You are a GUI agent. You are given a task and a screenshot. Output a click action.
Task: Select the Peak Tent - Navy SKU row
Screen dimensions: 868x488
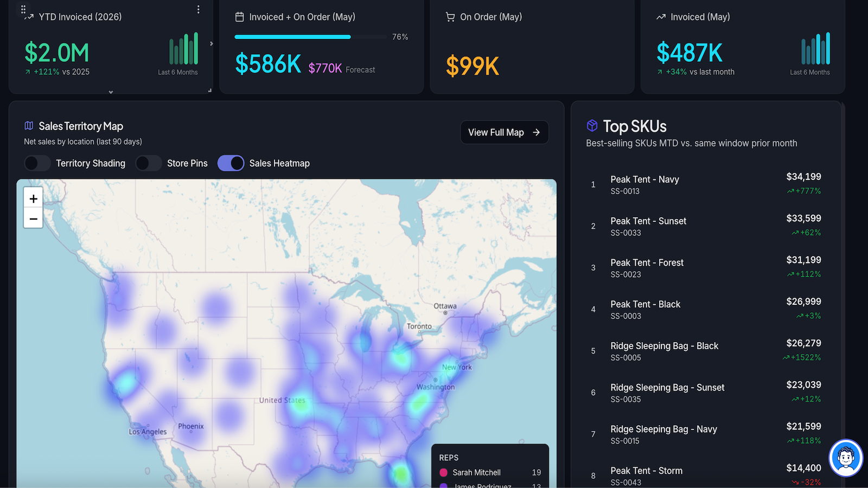point(706,184)
